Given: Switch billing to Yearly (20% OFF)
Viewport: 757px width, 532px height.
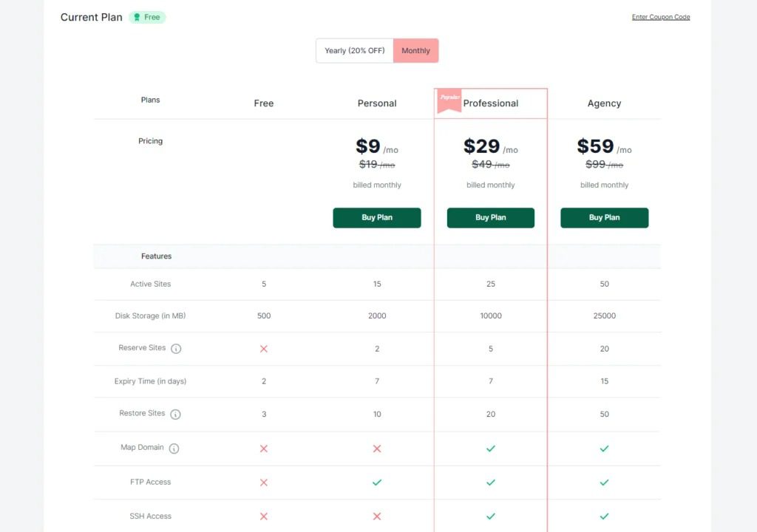Looking at the screenshot, I should coord(355,51).
